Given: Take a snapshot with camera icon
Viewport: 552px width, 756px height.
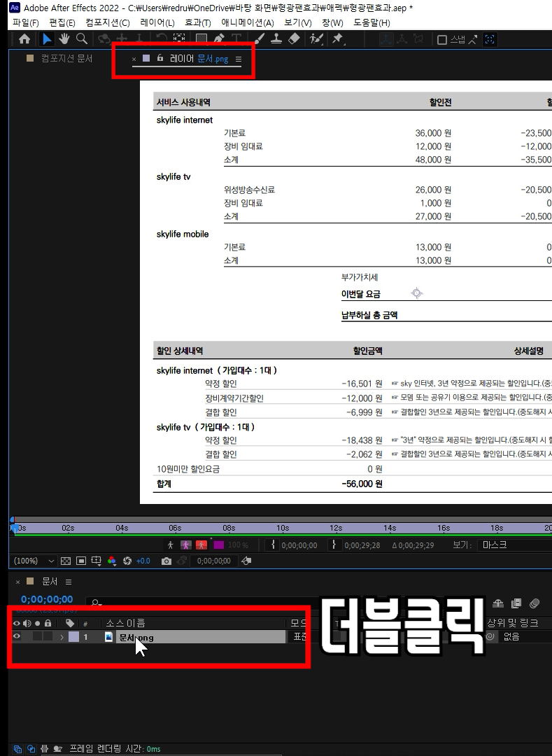Looking at the screenshot, I should coord(167,561).
